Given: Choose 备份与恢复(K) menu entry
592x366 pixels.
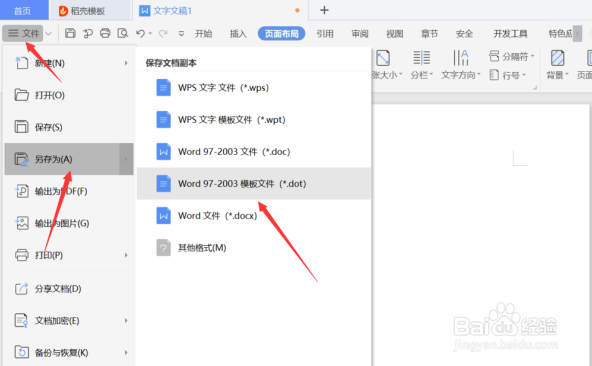Looking at the screenshot, I should pyautogui.click(x=69, y=352).
